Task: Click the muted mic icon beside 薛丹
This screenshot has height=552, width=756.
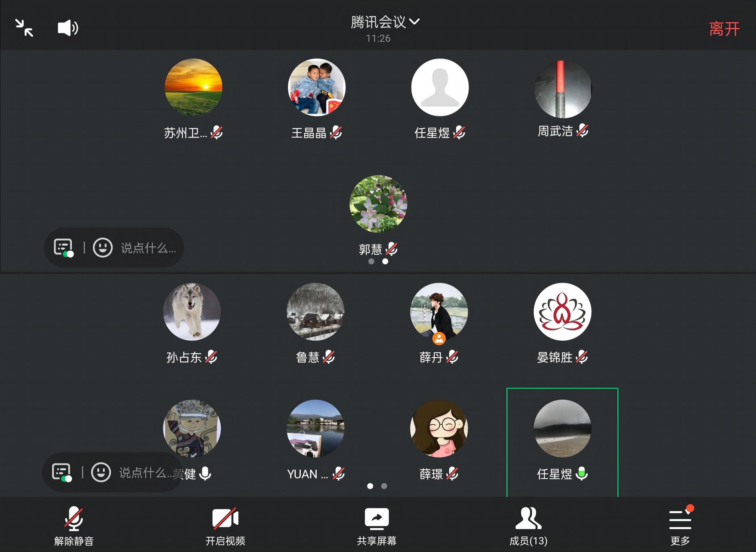Action: coord(452,357)
